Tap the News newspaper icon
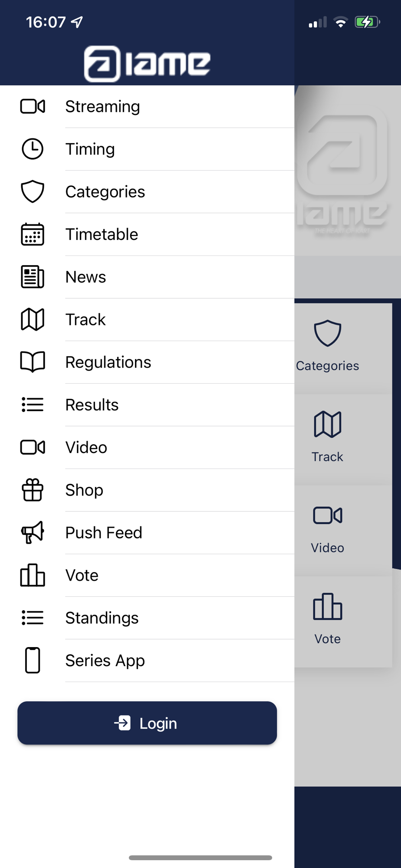Viewport: 401px width, 868px height. point(33,277)
